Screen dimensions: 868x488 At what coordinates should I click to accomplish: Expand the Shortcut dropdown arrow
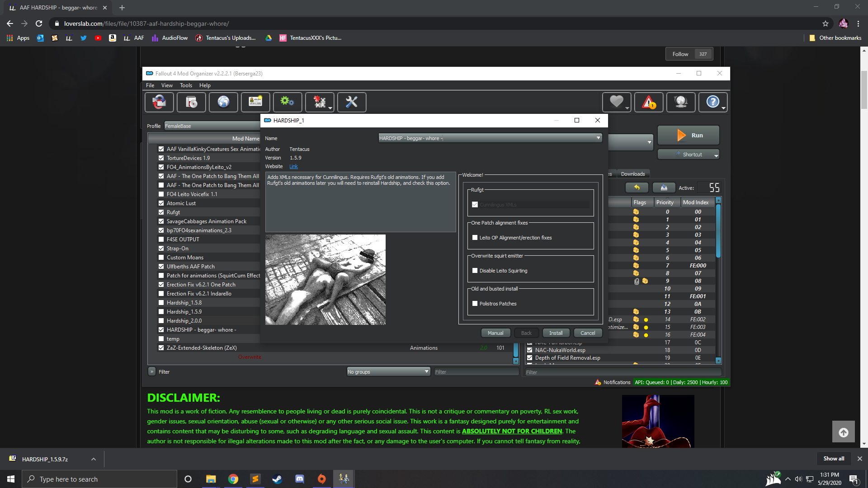pos(716,155)
